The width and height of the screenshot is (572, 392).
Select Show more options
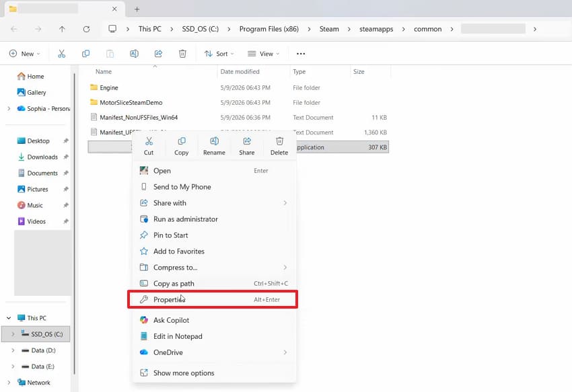[x=214, y=373]
